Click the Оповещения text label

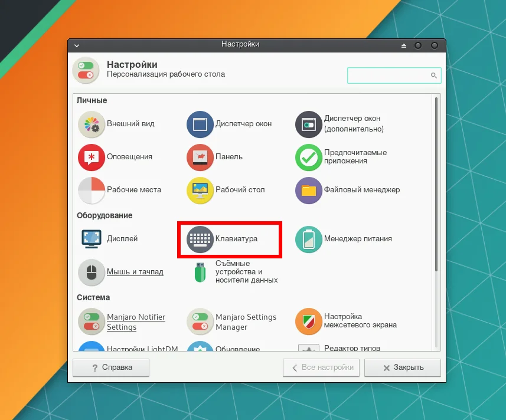coord(129,157)
